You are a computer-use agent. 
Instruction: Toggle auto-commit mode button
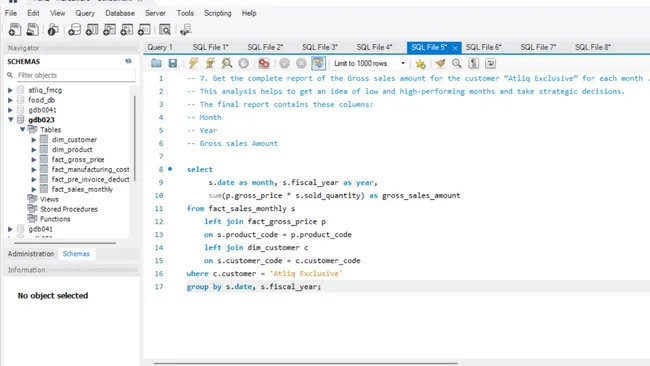coord(318,63)
